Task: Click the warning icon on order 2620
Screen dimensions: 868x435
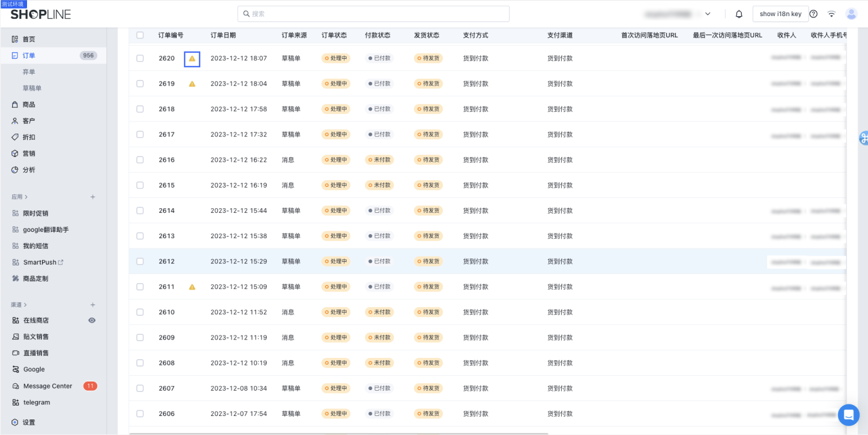Action: (192, 59)
